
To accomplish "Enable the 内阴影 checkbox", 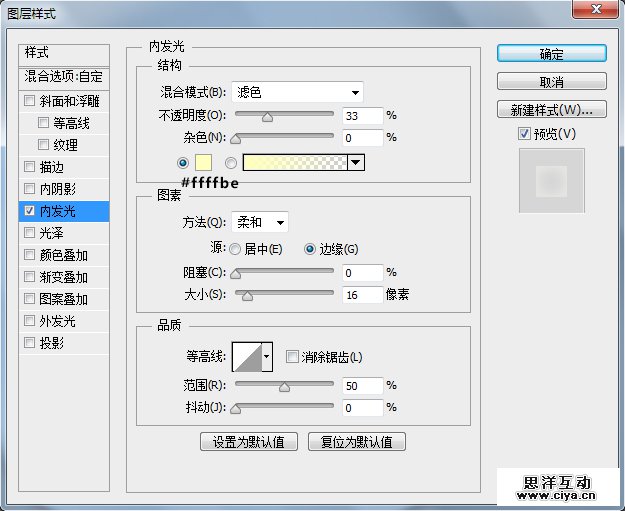I will pyautogui.click(x=29, y=188).
